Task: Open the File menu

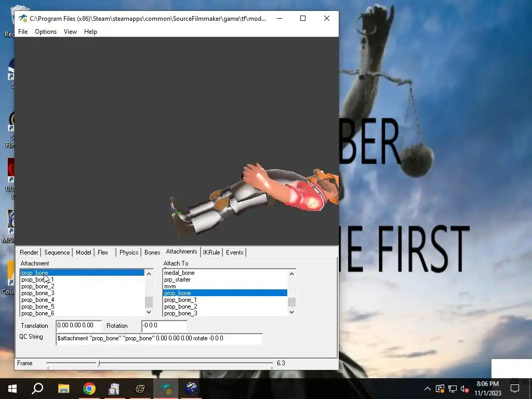Action: [x=23, y=32]
